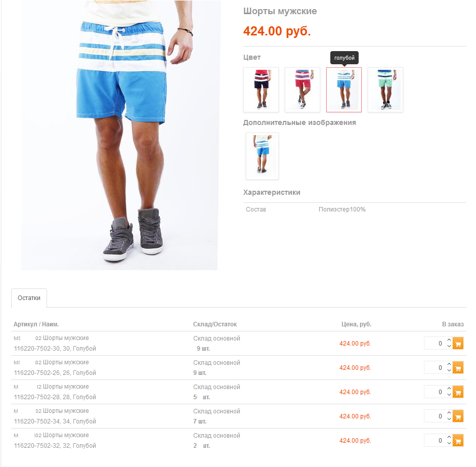Add size 32 Голубой shorts to cart

458,441
